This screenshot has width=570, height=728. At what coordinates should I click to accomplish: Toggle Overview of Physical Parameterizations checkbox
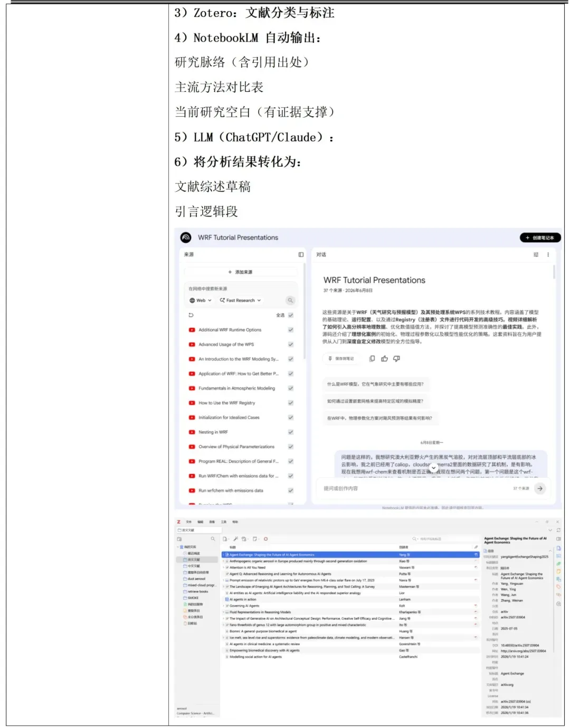point(291,447)
